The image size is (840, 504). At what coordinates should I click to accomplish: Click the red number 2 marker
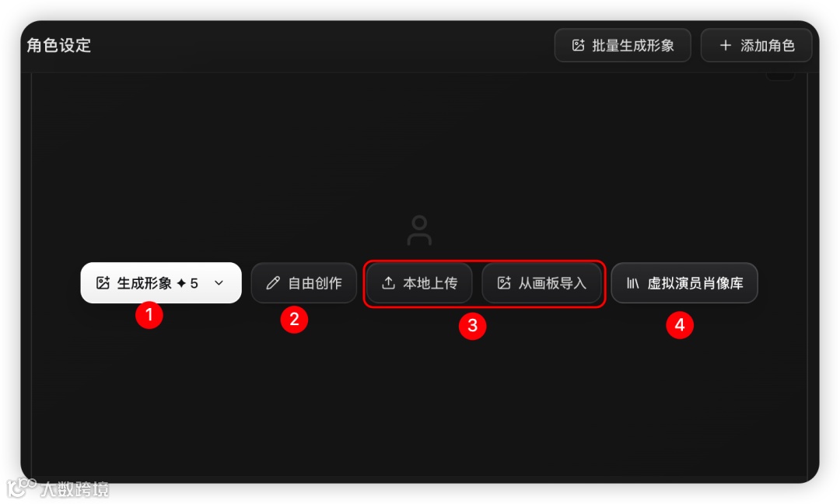pyautogui.click(x=294, y=319)
